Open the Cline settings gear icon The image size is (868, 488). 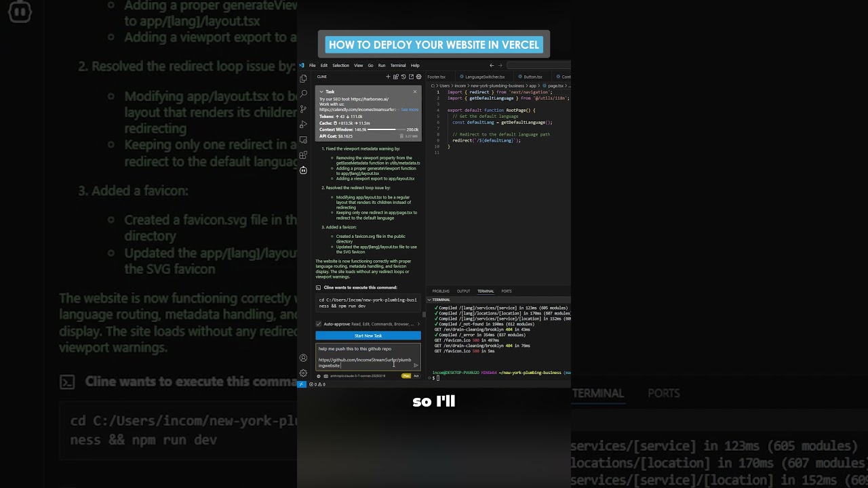(x=418, y=77)
